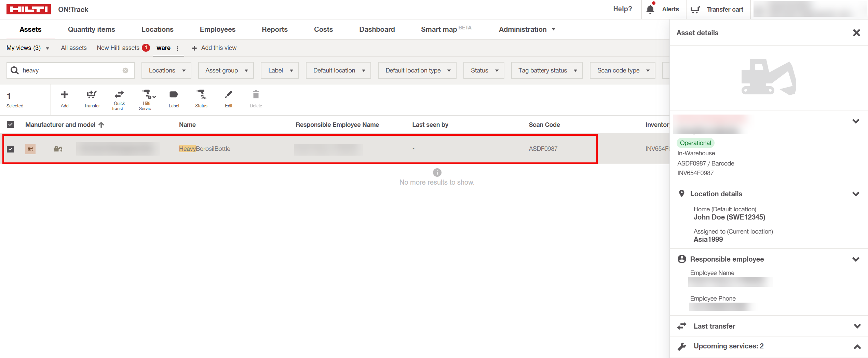
Task: Uncheck the HeavyBorosilBottle row checkbox
Action: point(10,149)
